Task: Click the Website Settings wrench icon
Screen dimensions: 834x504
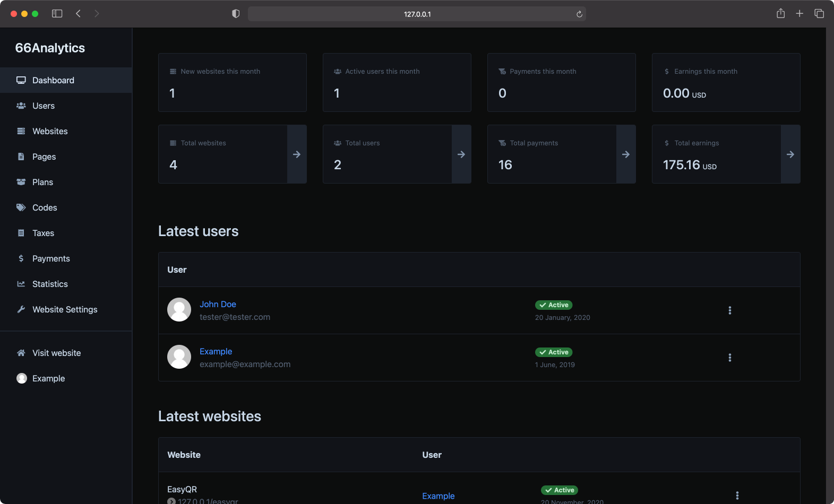Action: tap(21, 309)
